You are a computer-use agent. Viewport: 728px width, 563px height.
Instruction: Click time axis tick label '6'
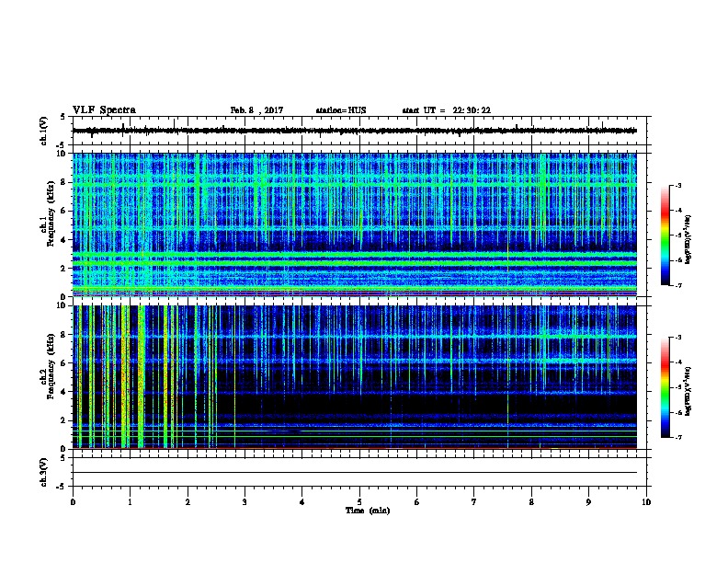point(417,502)
